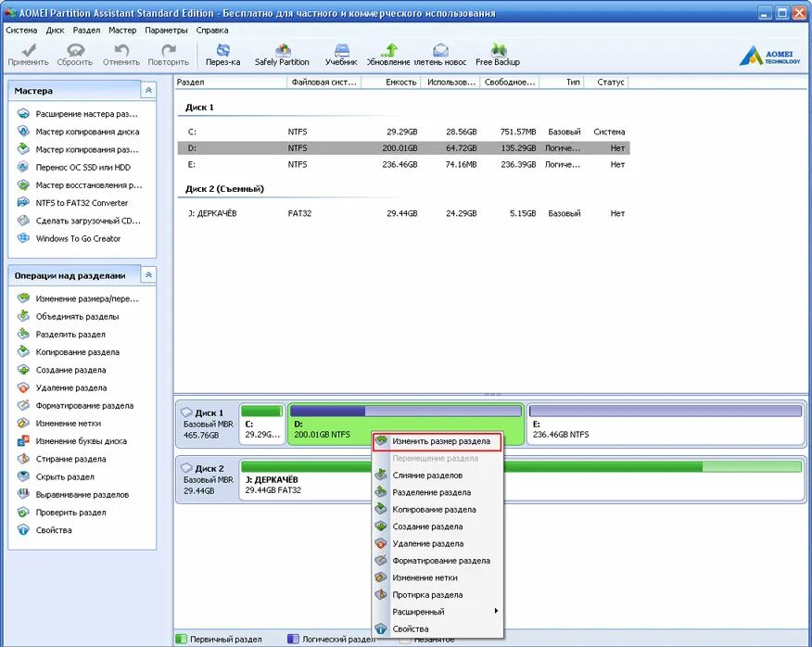The height and width of the screenshot is (647, 812).
Task: Select the E: 236.46GB NTFS block
Action: pos(666,425)
